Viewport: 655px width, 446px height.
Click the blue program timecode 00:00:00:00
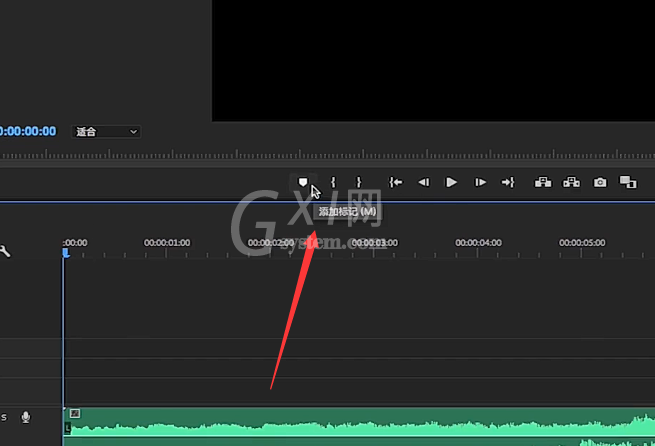[x=28, y=132]
